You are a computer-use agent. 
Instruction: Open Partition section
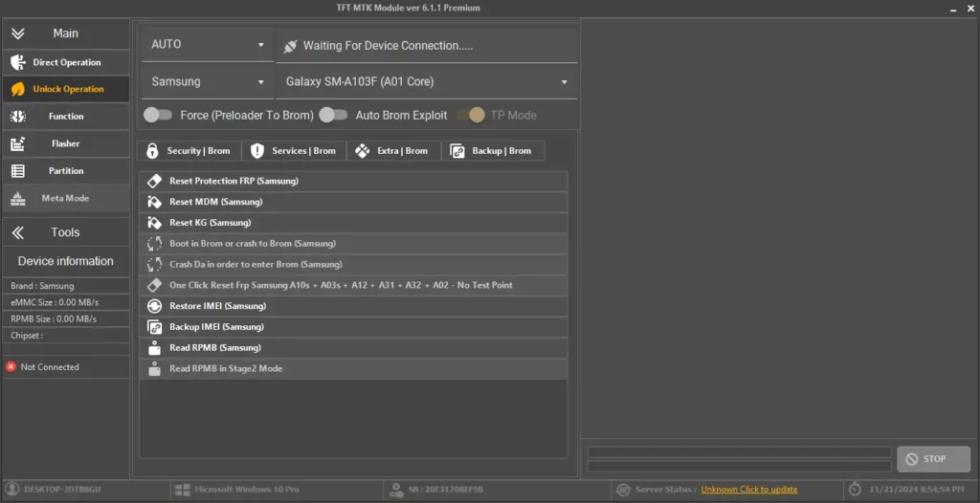[66, 170]
